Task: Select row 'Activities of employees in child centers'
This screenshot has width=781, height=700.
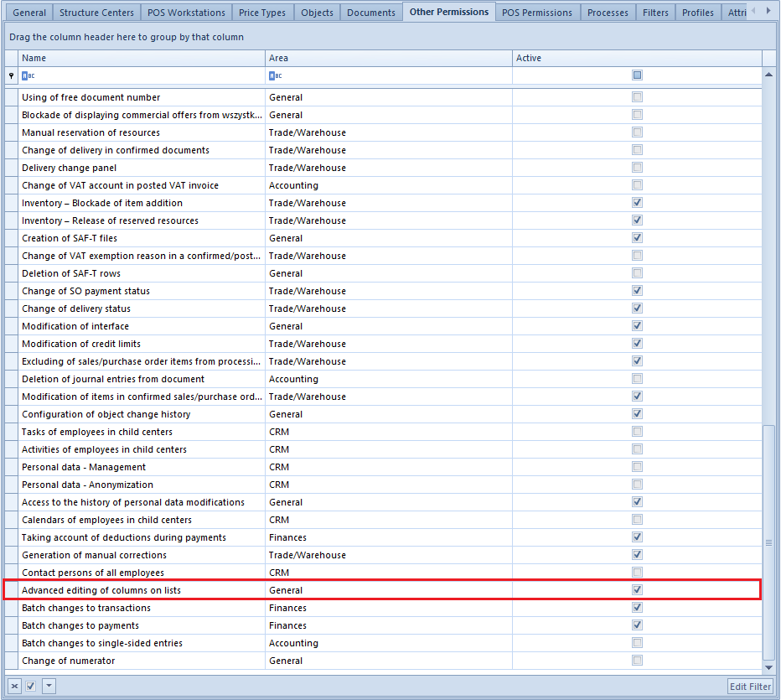Action: pos(384,449)
